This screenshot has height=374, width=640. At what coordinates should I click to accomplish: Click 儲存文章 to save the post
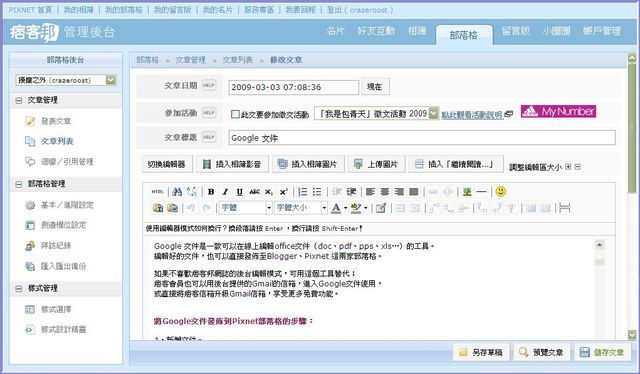(x=602, y=352)
